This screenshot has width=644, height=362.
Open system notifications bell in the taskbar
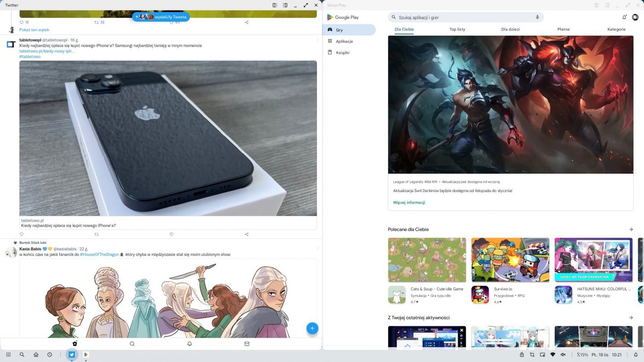(636, 355)
